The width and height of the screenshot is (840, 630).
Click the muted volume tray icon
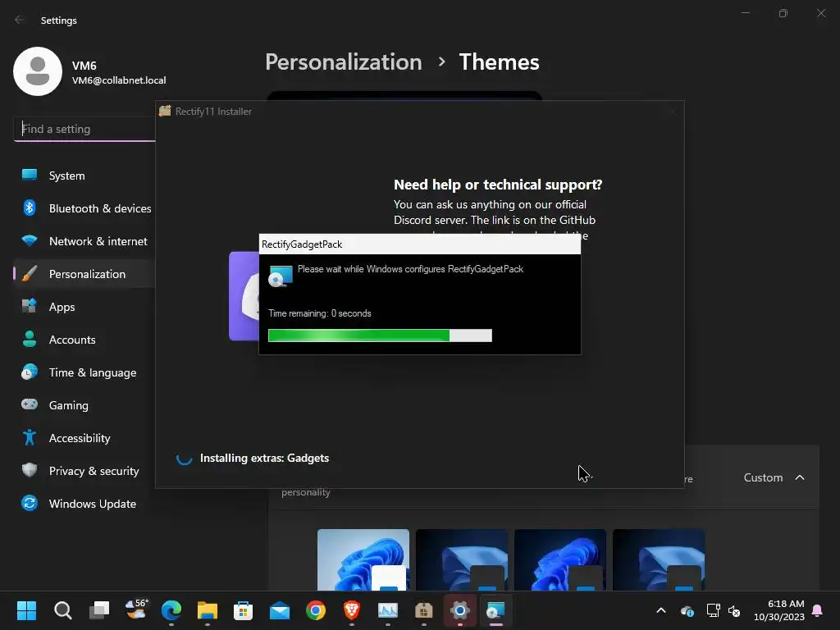click(x=734, y=610)
